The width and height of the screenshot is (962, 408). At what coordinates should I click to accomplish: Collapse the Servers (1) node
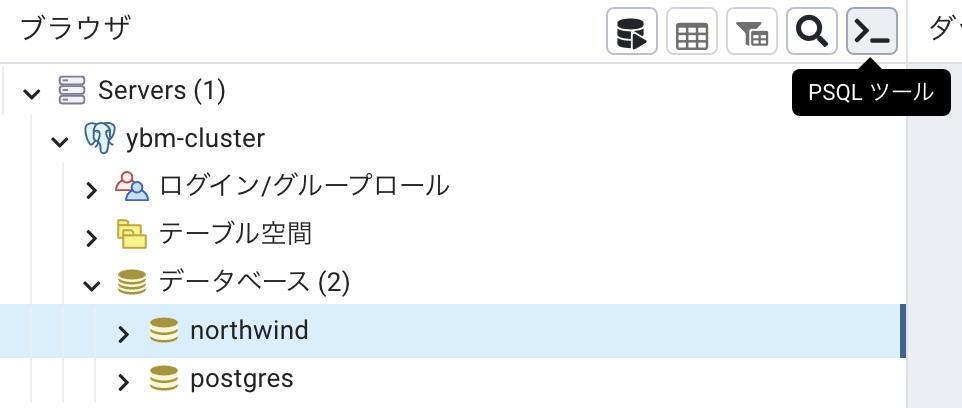pos(31,93)
